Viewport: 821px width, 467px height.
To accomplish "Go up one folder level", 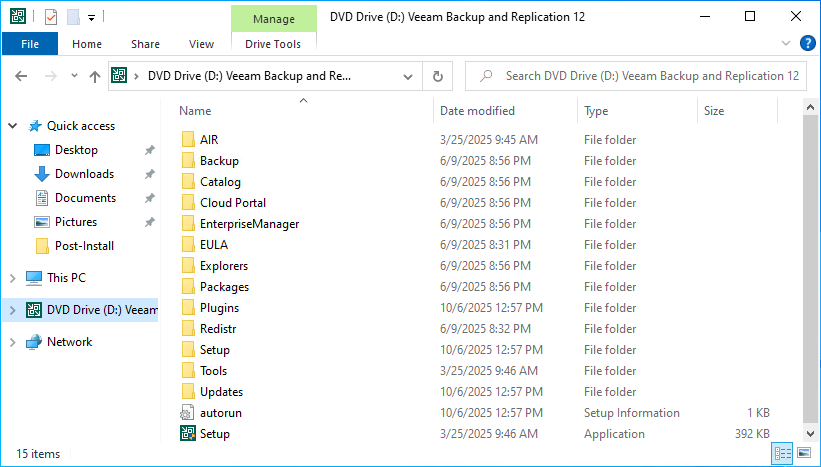I will [x=94, y=76].
